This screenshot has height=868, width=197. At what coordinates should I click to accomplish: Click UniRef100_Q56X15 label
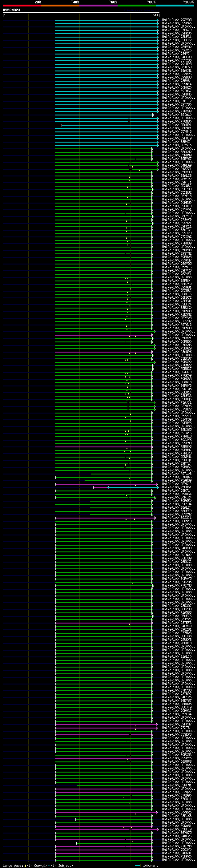(177, 50)
